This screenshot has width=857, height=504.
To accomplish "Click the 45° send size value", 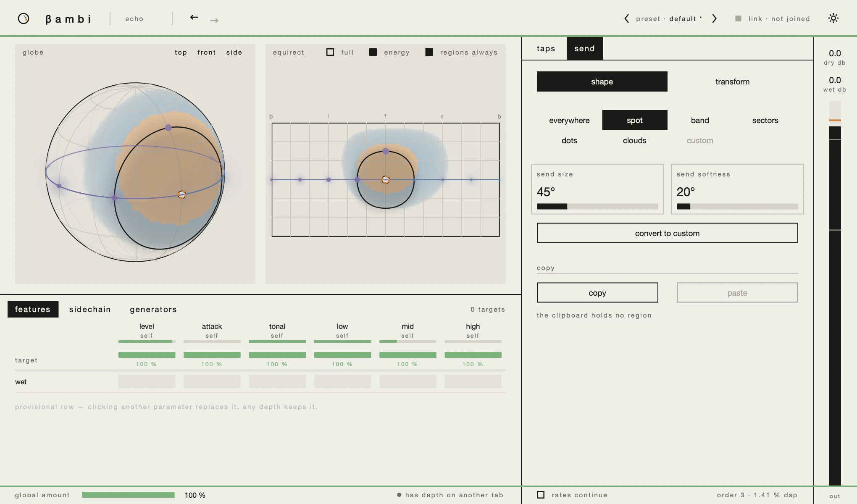I will [546, 192].
